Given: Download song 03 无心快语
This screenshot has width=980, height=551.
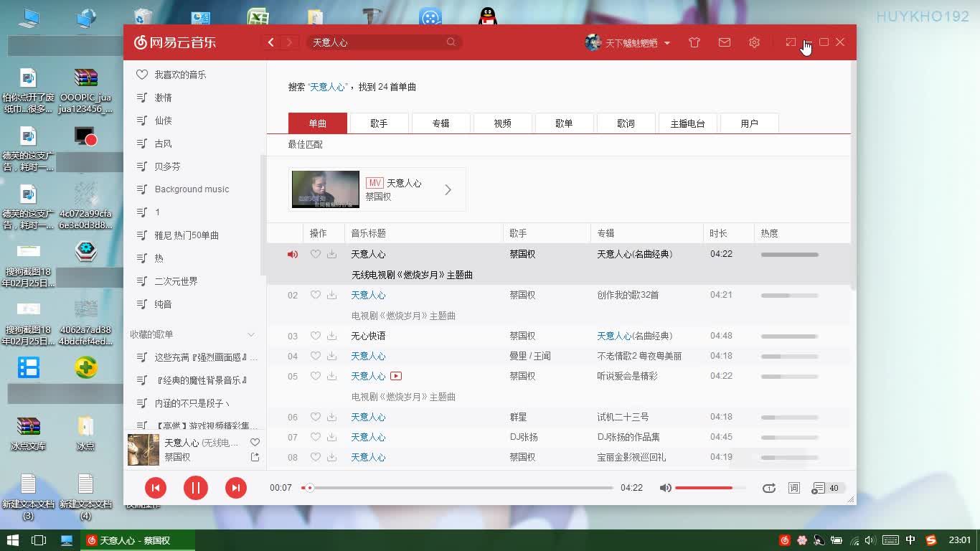Looking at the screenshot, I should pyautogui.click(x=331, y=336).
